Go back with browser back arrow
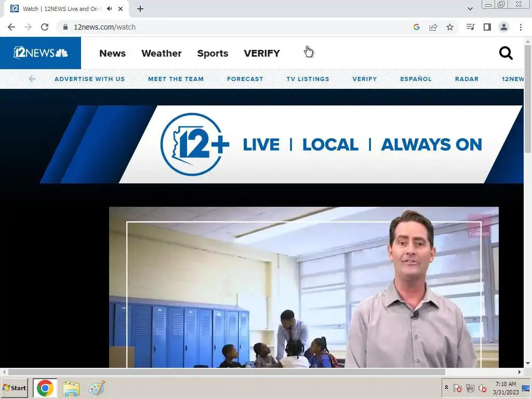The width and height of the screenshot is (532, 399). 11,27
